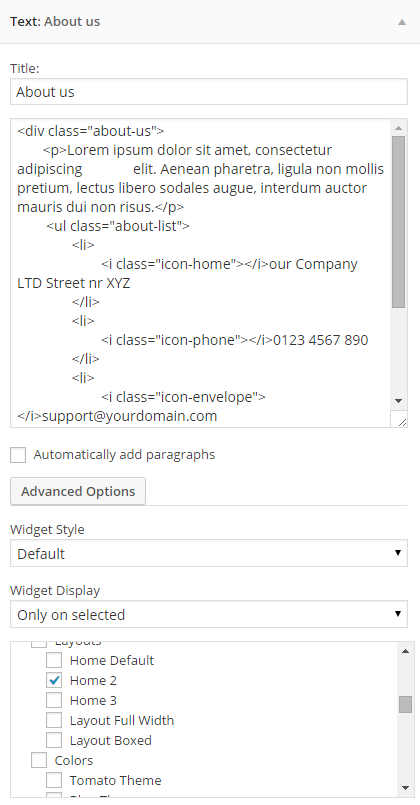Screen dimensions: 420x805
Task: Click the textarea resize grip handle
Action: (402, 421)
